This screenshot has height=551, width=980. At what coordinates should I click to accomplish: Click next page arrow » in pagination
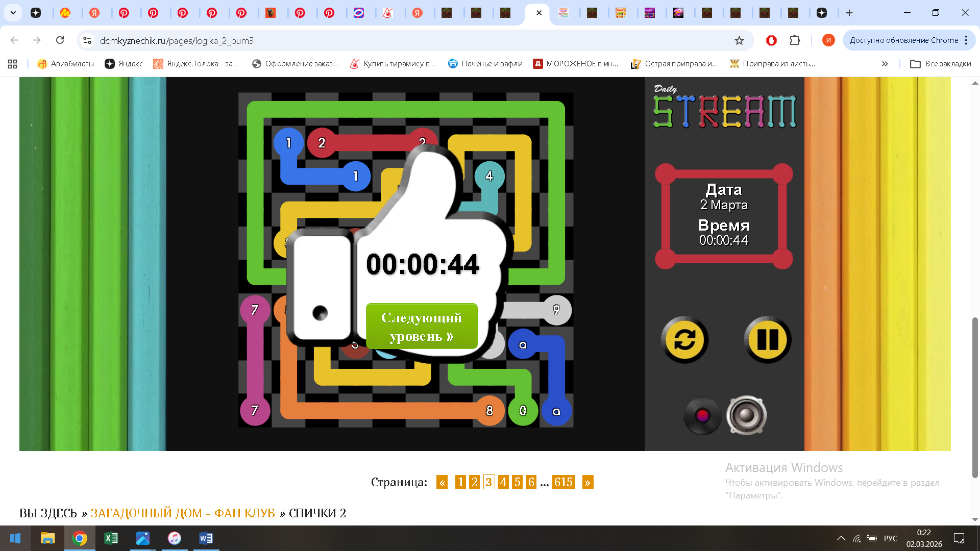[587, 482]
